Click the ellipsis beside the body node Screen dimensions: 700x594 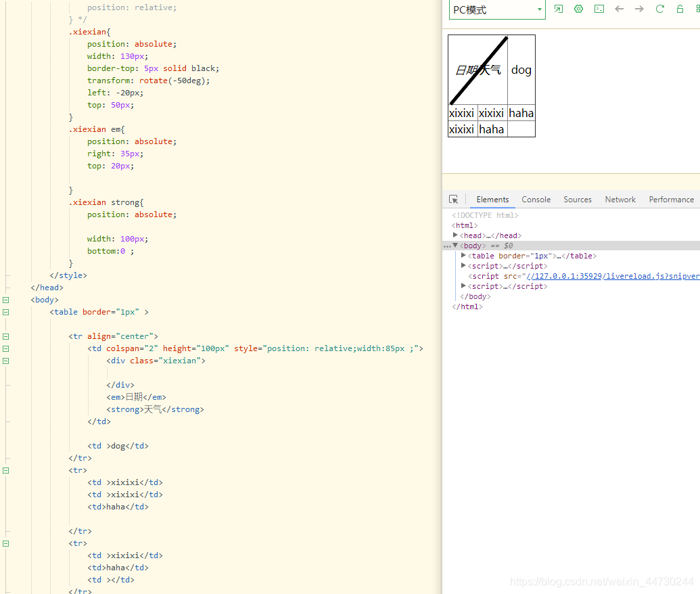click(x=447, y=246)
